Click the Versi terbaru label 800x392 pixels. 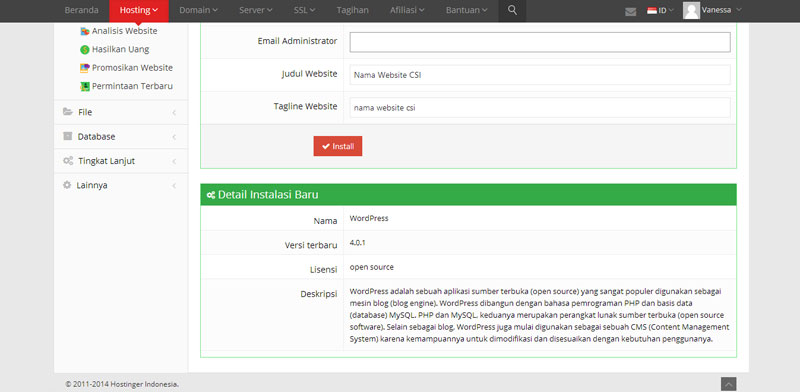pyautogui.click(x=311, y=246)
